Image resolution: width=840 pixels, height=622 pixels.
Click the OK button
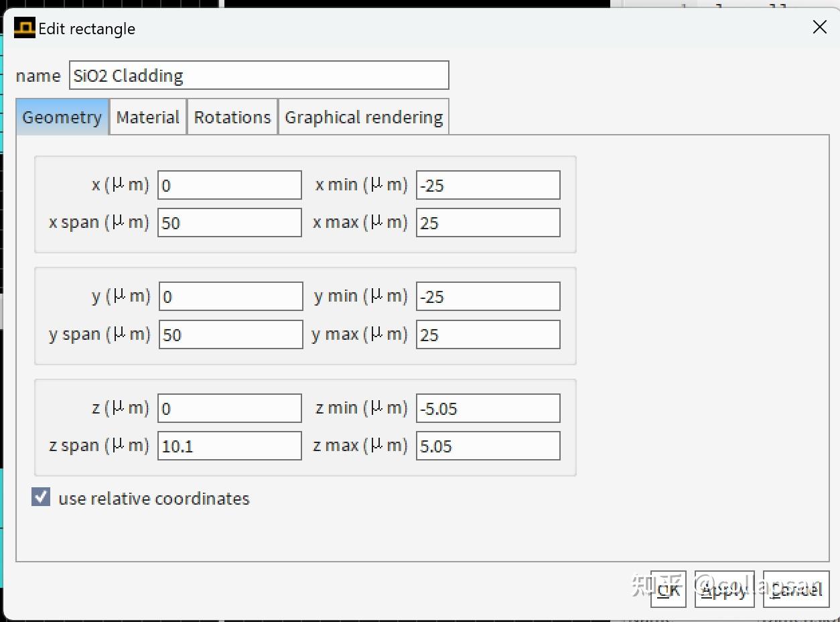click(667, 589)
